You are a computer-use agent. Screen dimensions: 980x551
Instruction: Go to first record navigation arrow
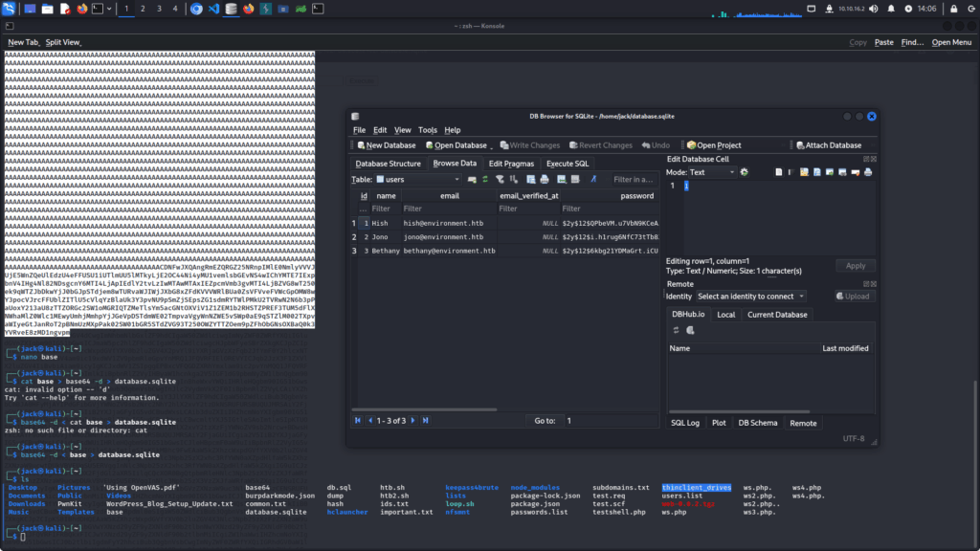(x=358, y=421)
